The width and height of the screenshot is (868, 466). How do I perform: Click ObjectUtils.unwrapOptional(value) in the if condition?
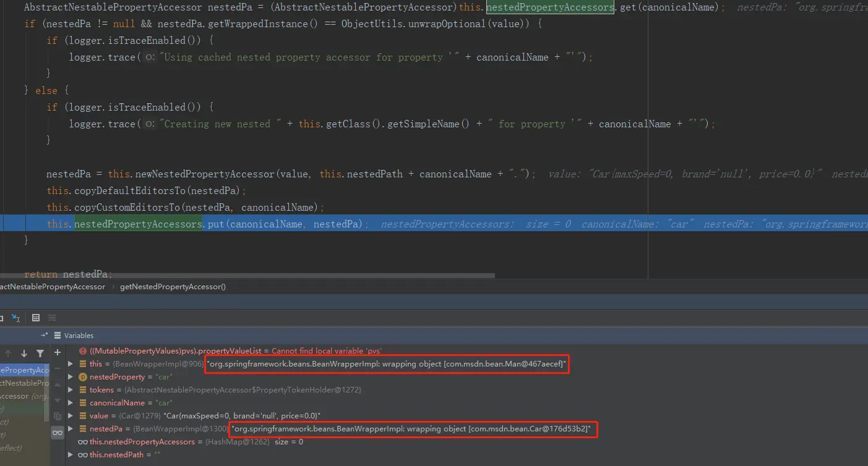click(x=437, y=23)
